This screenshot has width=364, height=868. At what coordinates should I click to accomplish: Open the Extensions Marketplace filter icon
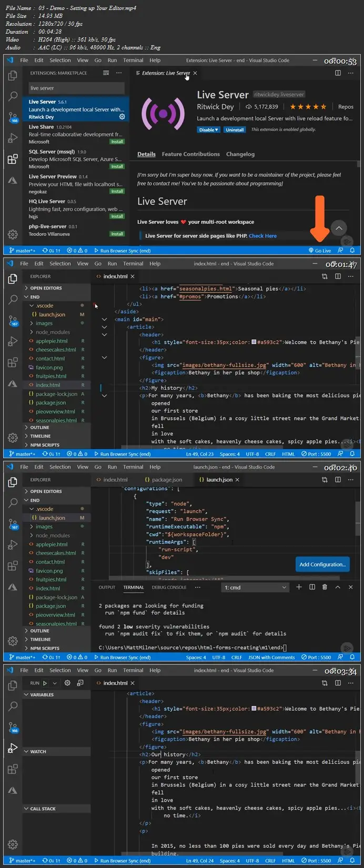[x=106, y=73]
